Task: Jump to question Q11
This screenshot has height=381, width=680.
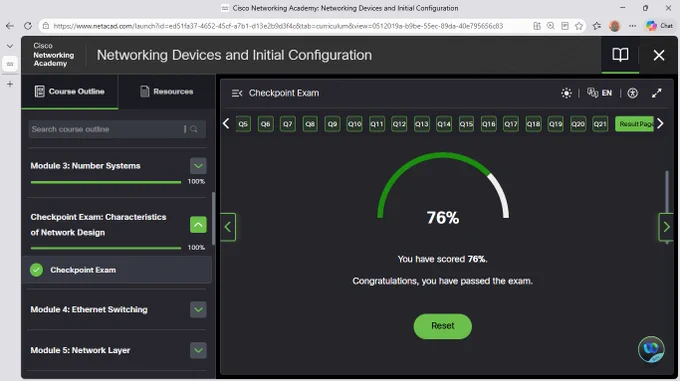Action: point(377,124)
